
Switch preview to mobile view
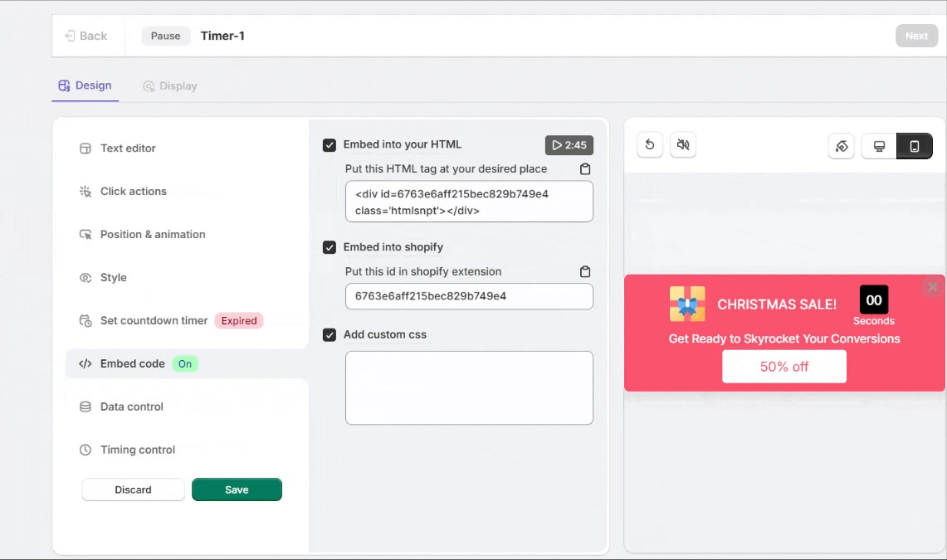(915, 146)
